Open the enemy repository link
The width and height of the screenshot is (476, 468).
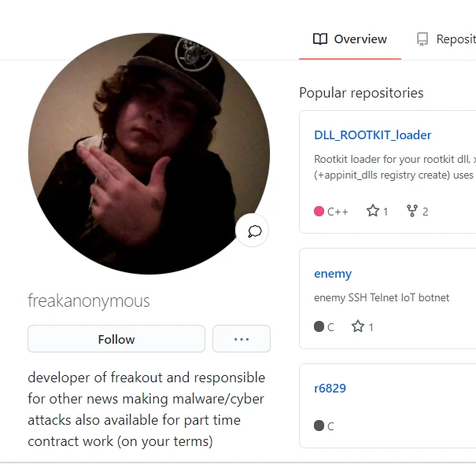333,274
